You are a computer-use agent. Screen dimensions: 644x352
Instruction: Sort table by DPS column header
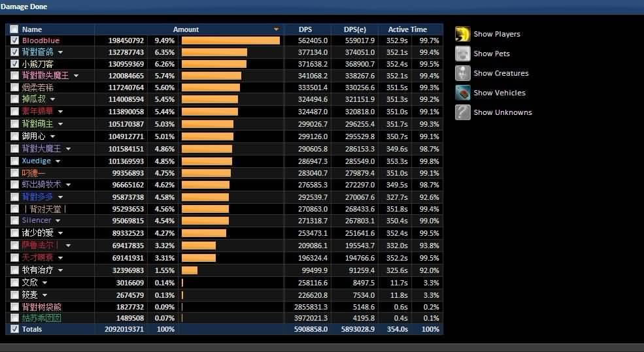click(x=305, y=29)
